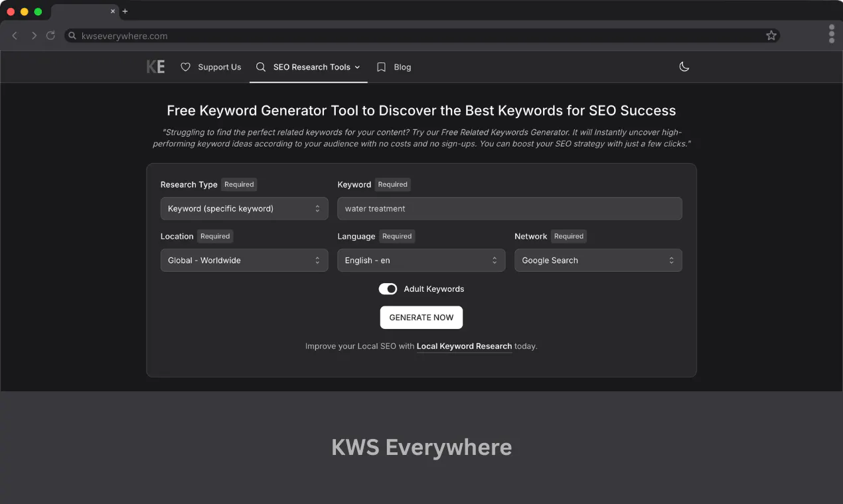The height and width of the screenshot is (504, 843).
Task: Open the Blog menu item
Action: (394, 67)
